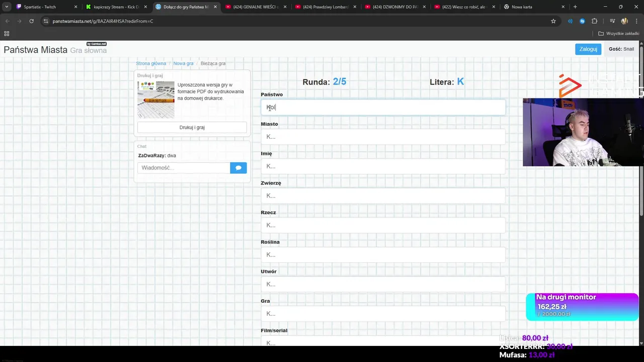Image resolution: width=644 pixels, height=362 pixels.
Task: Click the Drukuj i graj thumbnail image
Action: (x=156, y=100)
